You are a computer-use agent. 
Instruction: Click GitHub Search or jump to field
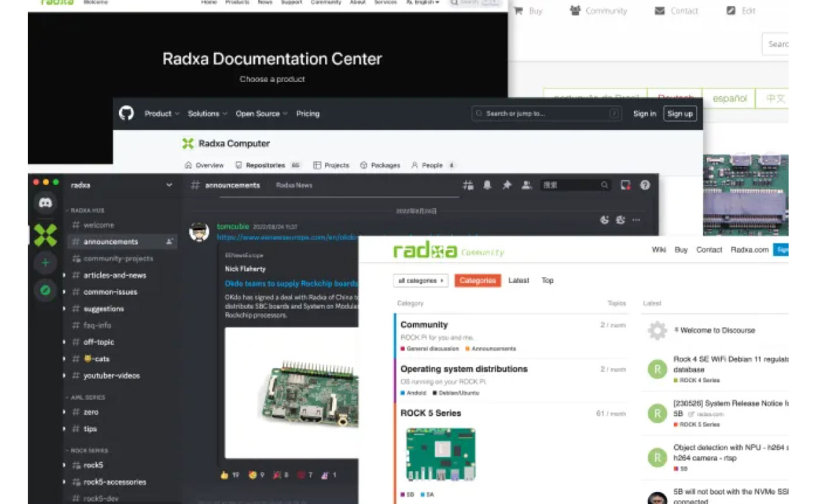(547, 113)
